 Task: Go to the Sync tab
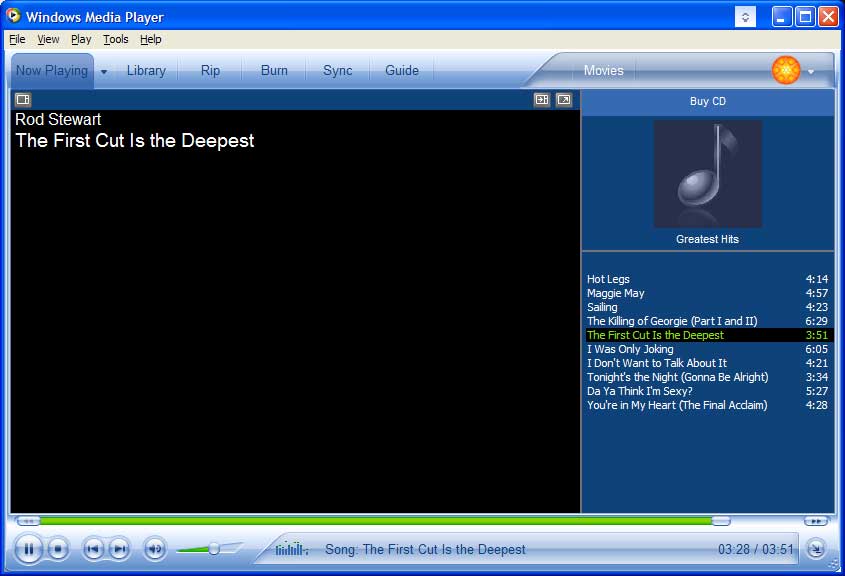click(x=338, y=71)
